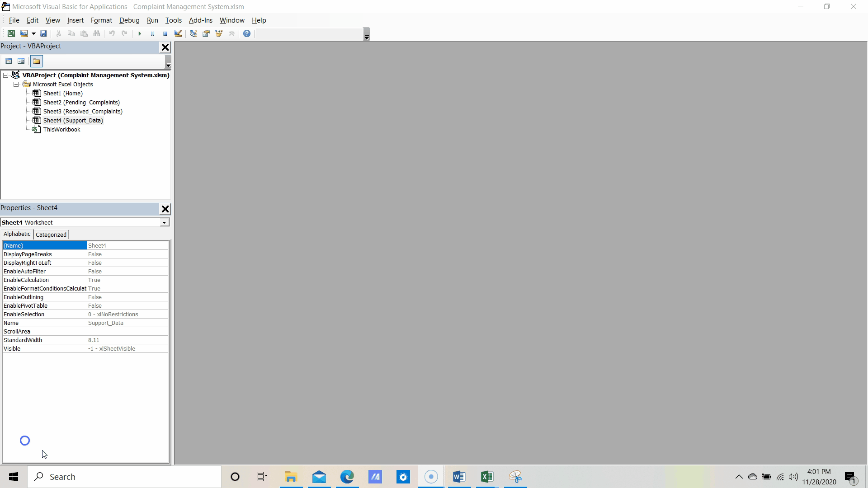Click View Object icon in Project panel
The height and width of the screenshot is (488, 868).
[21, 61]
